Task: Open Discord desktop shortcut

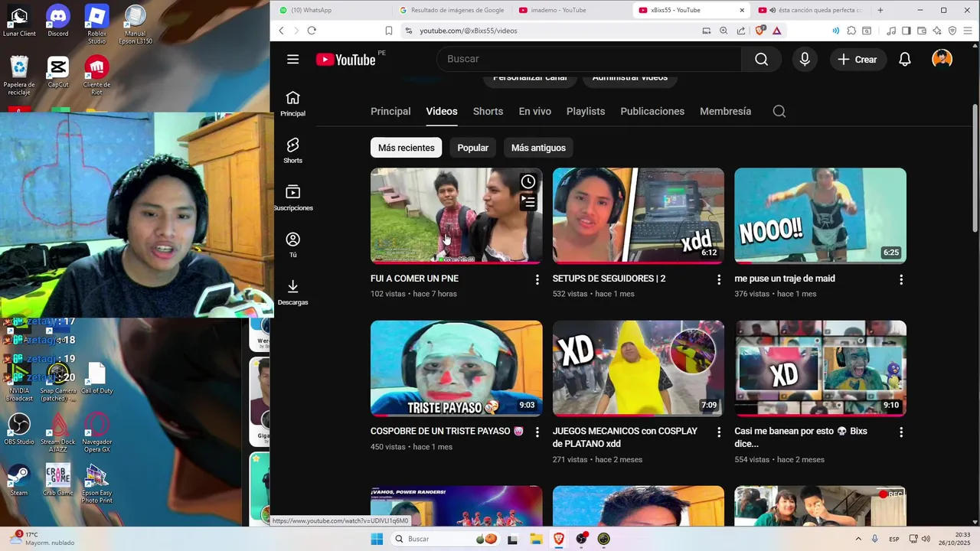Action: coord(57,21)
